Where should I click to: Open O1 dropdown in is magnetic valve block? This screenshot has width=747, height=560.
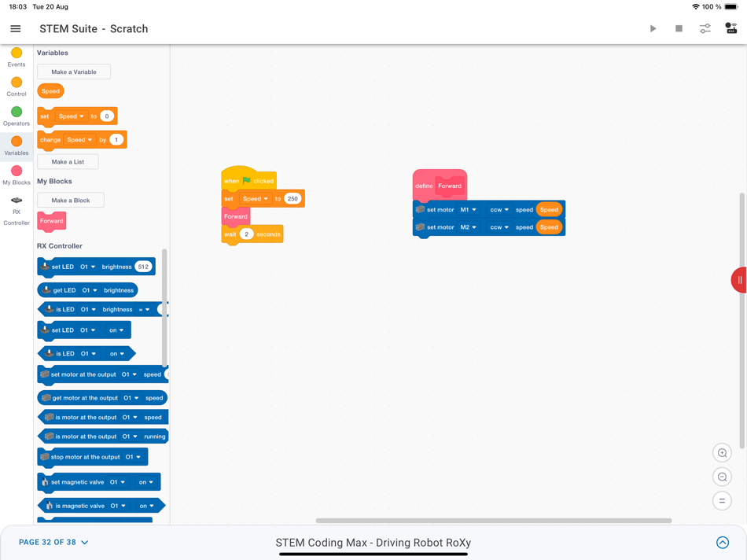118,507
